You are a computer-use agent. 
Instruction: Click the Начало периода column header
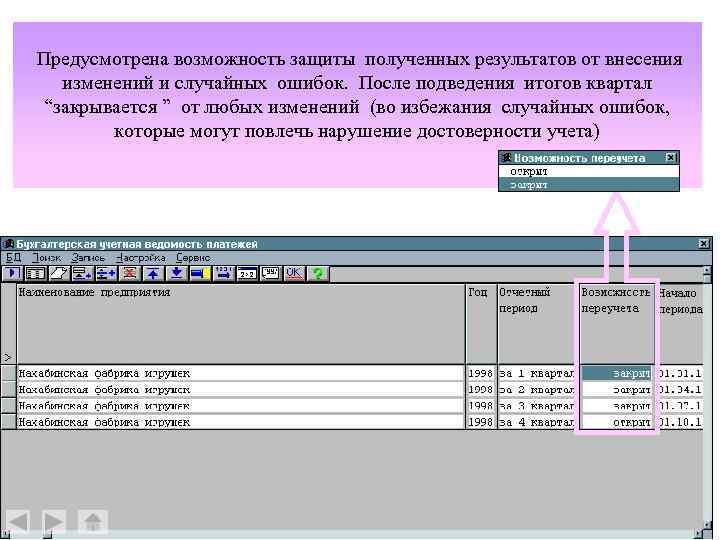[681, 324]
